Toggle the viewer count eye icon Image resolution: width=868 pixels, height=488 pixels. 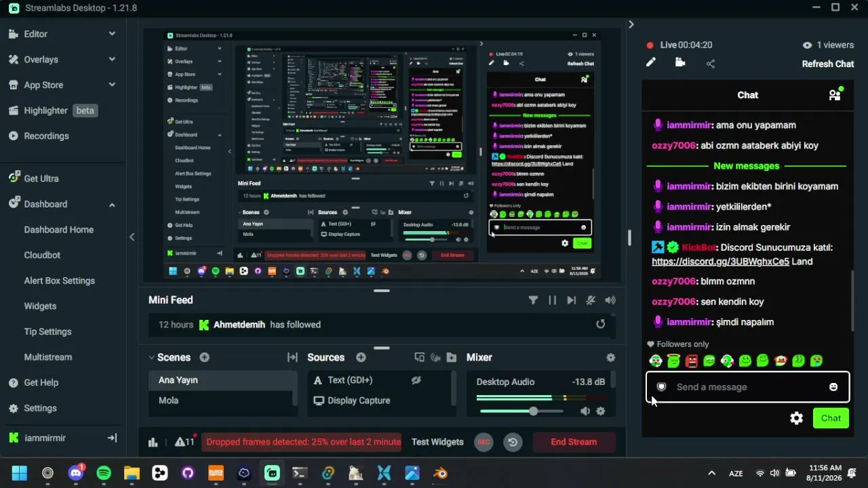click(807, 45)
